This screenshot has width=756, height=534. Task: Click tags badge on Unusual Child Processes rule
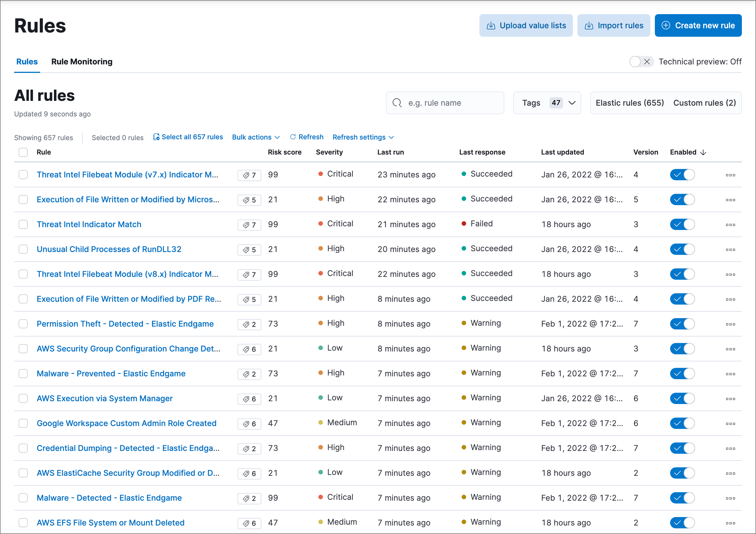(249, 249)
